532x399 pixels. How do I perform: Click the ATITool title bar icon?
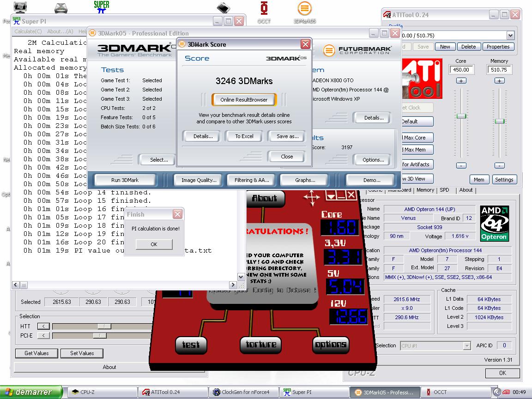(x=387, y=15)
